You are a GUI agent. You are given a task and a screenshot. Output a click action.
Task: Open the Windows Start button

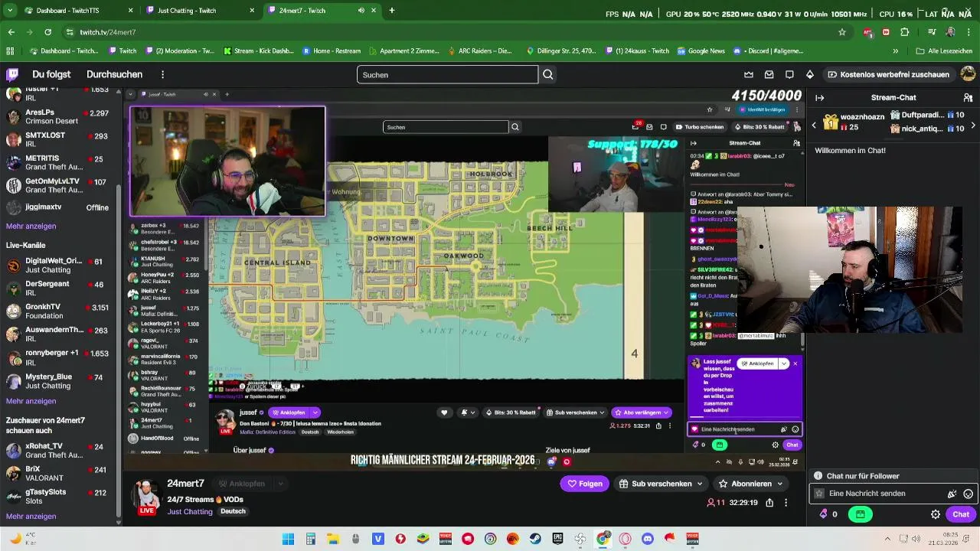pyautogui.click(x=288, y=539)
